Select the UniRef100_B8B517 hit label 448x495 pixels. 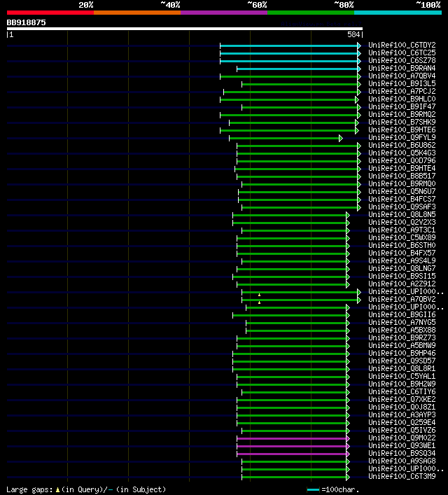[402, 176]
